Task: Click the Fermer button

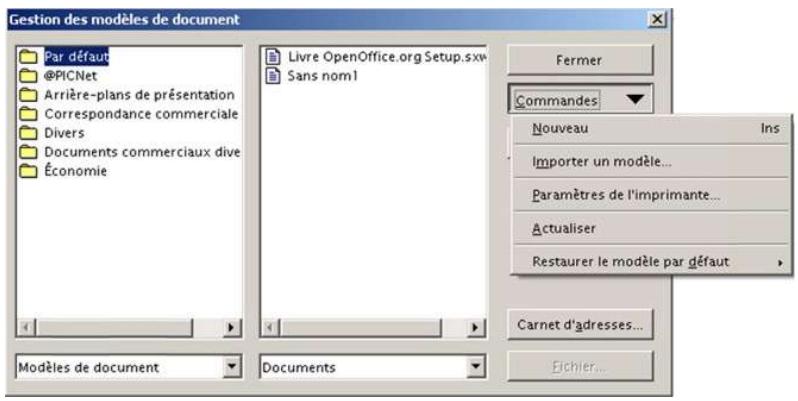Action: pyautogui.click(x=580, y=60)
